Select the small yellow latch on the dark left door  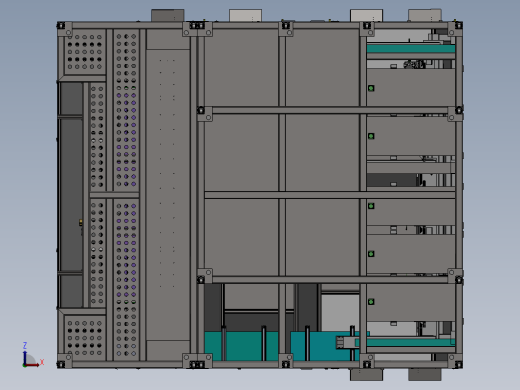[81, 222]
